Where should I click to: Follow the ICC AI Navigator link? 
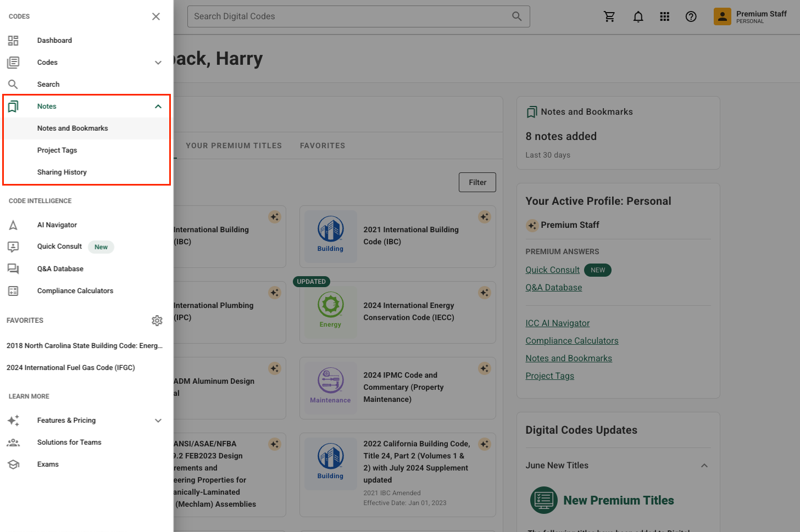pos(558,323)
